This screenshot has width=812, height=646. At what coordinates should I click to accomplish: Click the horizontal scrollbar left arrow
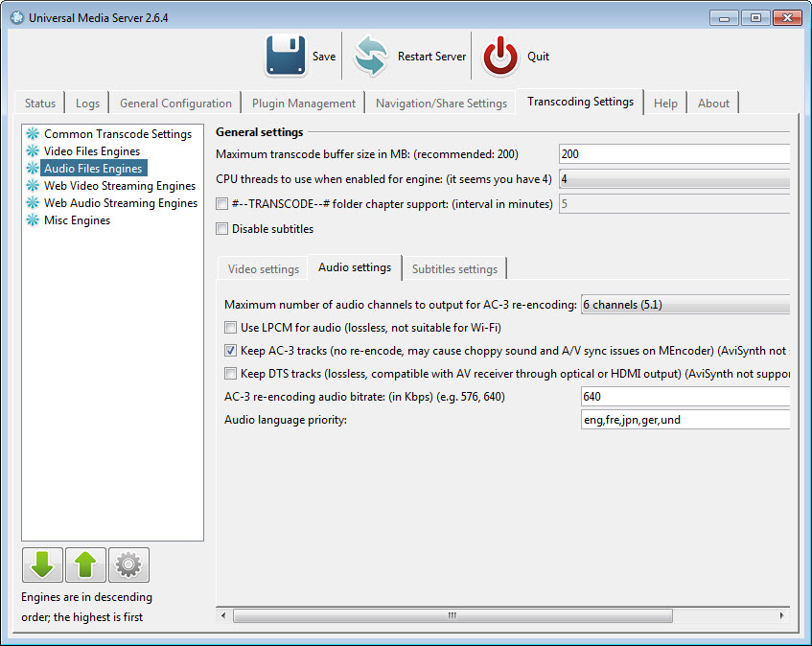coord(223,615)
